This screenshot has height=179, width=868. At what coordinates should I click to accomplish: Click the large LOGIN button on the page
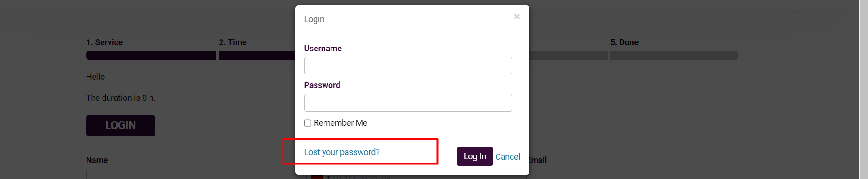[120, 126]
